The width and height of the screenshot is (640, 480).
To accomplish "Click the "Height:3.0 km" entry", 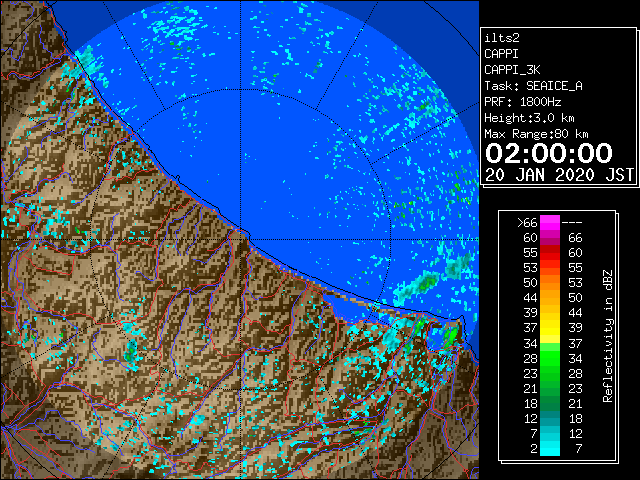I will [529, 118].
